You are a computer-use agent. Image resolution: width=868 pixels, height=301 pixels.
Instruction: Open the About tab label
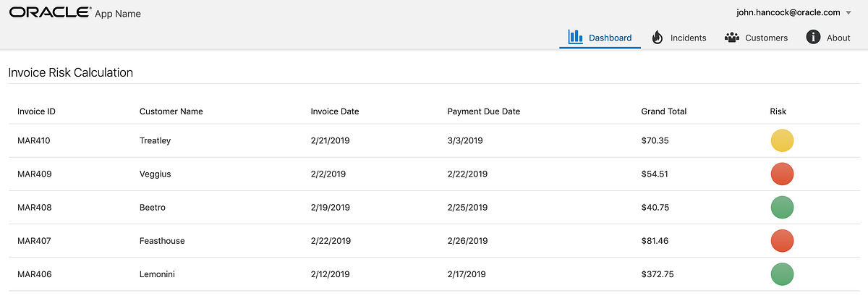[x=838, y=38]
